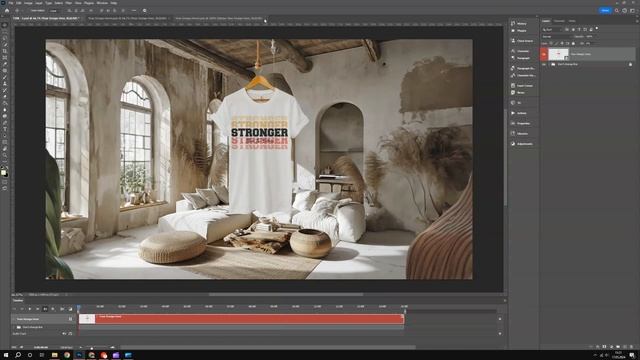Select the Zoom tool in toolbar

(x=5, y=156)
